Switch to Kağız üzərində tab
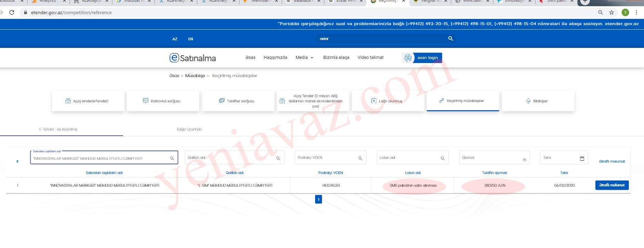This screenshot has width=644, height=248. (189, 130)
